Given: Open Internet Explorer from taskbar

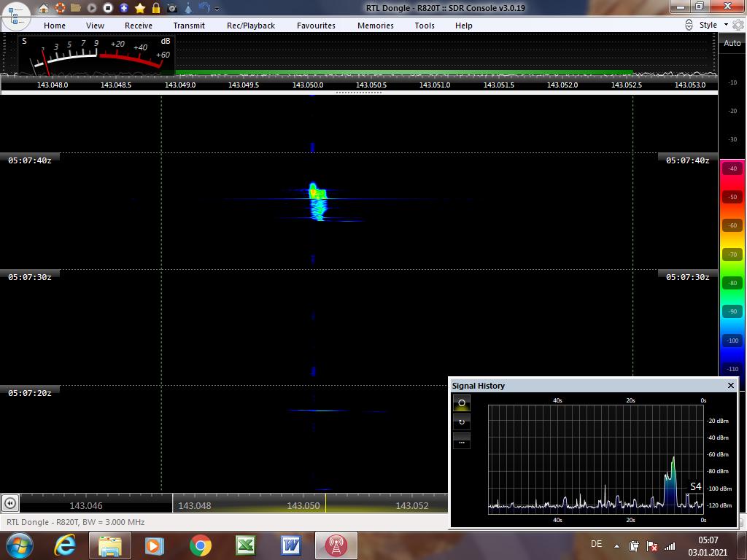Looking at the screenshot, I should click(64, 545).
